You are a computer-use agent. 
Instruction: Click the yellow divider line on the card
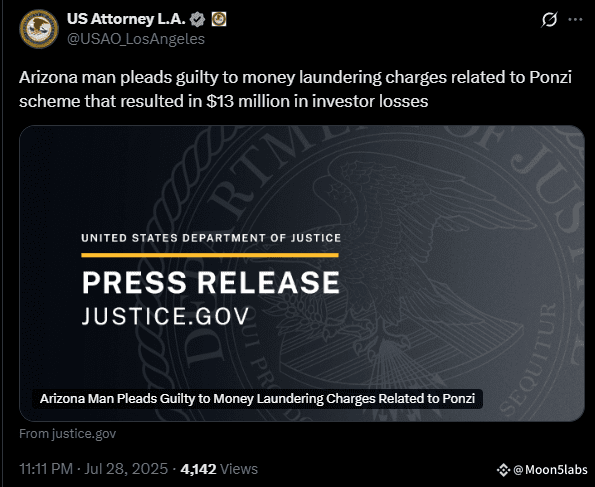click(210, 255)
